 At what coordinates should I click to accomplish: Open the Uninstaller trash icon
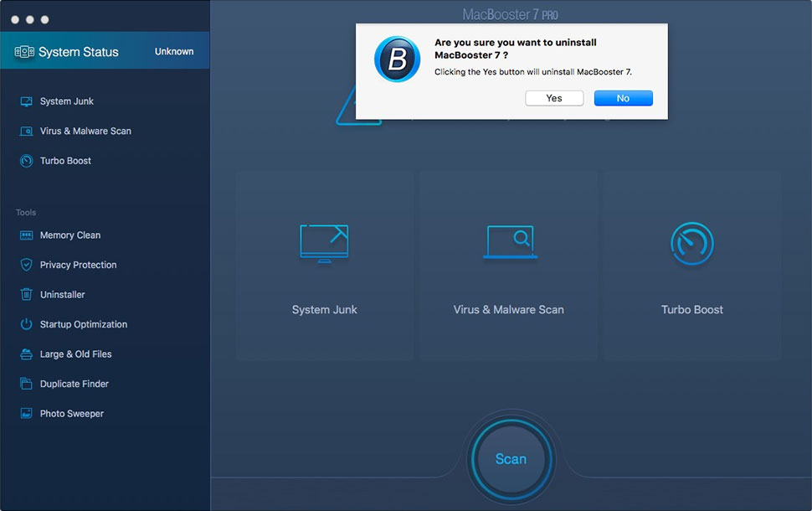(x=24, y=294)
